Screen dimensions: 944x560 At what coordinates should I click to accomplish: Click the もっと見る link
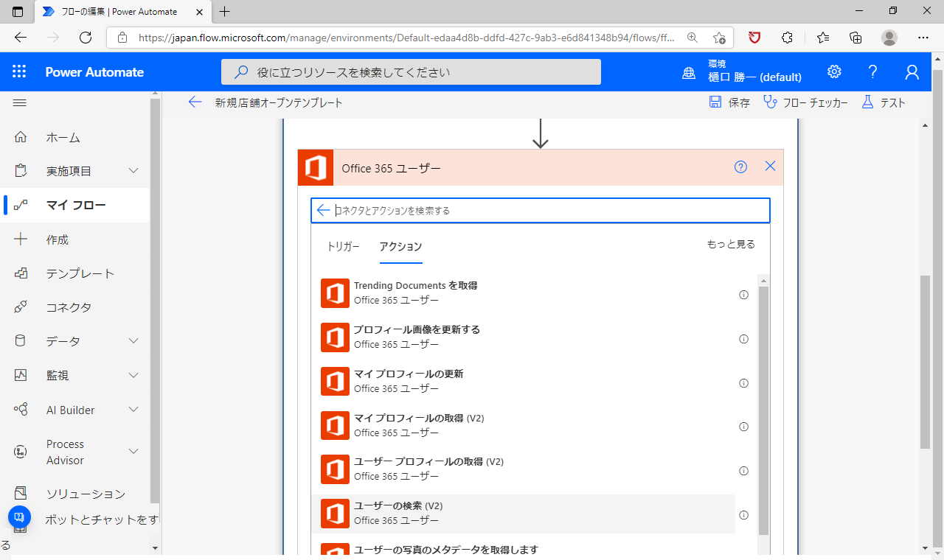pos(731,244)
